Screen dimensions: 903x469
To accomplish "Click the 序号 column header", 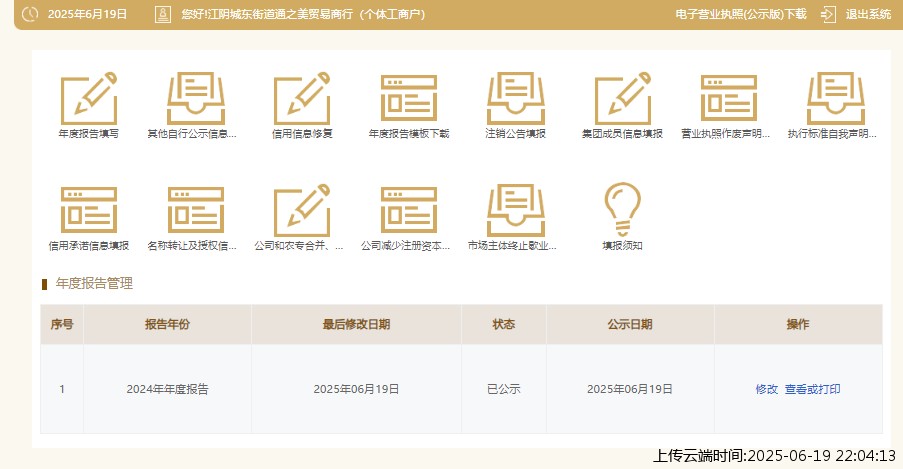I will point(62,324).
